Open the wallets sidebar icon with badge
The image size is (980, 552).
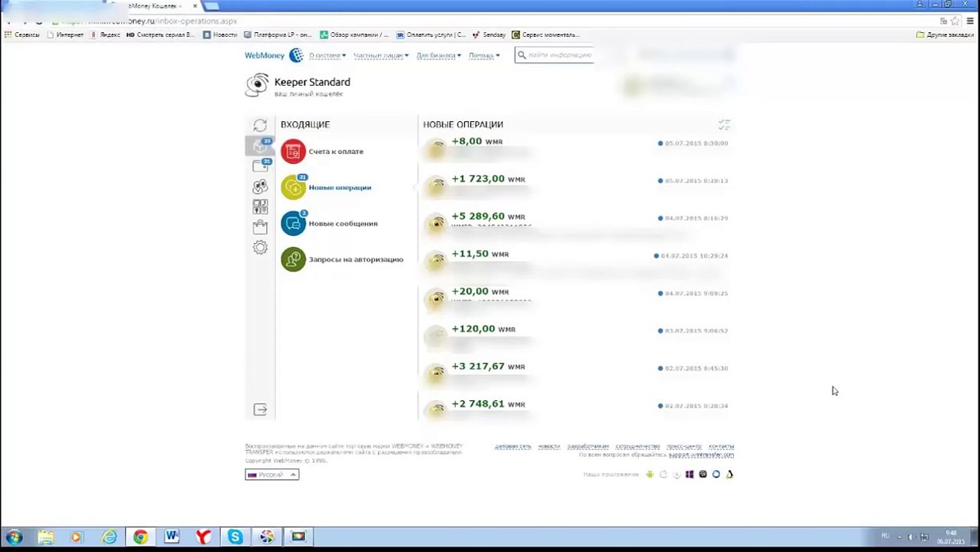261,166
